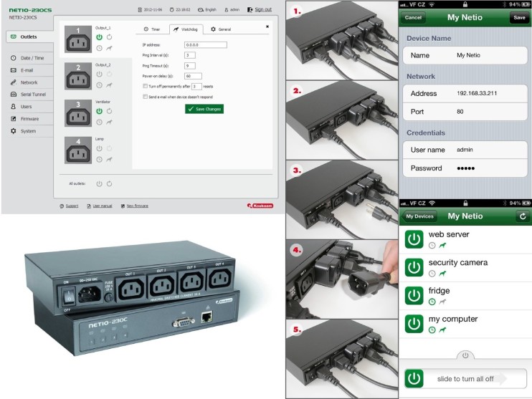Select outlet 4 socket thumbnail
The height and width of the screenshot is (399, 532).
point(78,150)
